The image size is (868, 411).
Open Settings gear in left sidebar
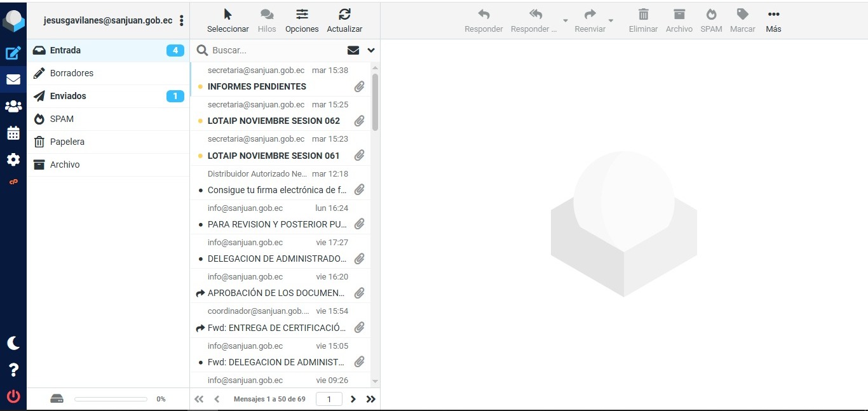(13, 159)
